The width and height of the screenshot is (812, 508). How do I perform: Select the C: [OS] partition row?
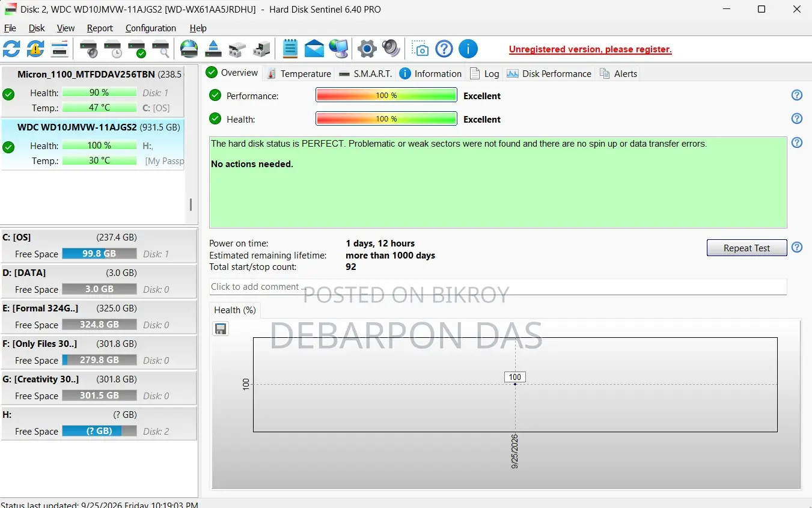pyautogui.click(x=99, y=246)
